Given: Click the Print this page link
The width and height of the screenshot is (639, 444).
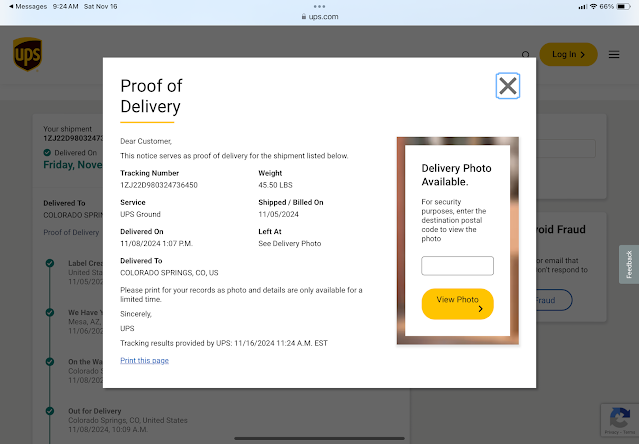Looking at the screenshot, I should tap(144, 360).
